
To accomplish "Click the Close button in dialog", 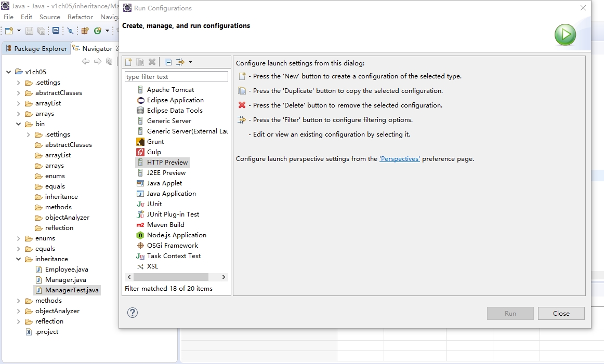I will tap(561, 313).
